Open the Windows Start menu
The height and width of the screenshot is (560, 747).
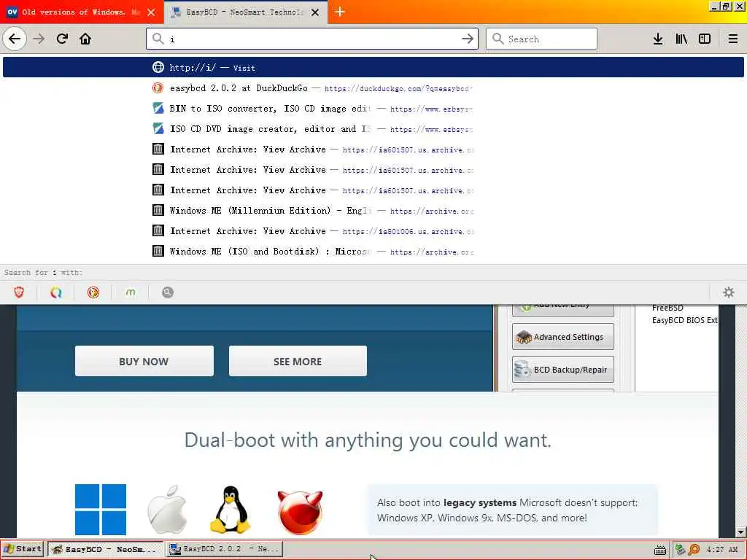[23, 549]
